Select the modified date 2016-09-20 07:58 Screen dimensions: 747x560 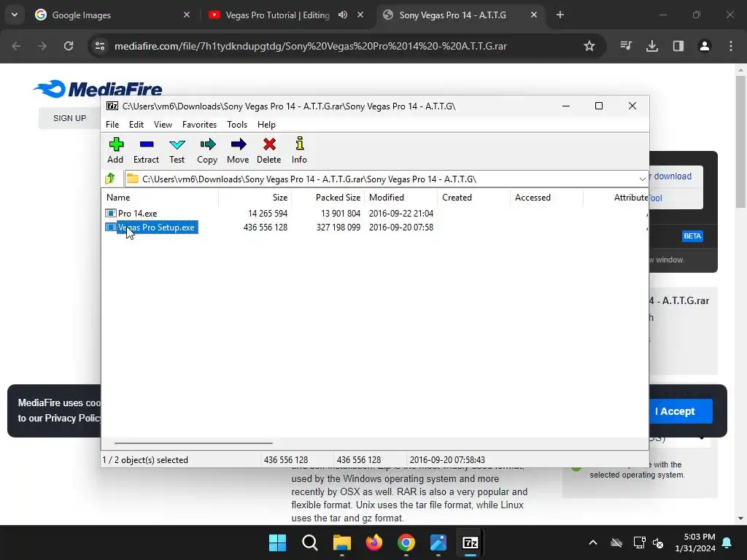[401, 227]
